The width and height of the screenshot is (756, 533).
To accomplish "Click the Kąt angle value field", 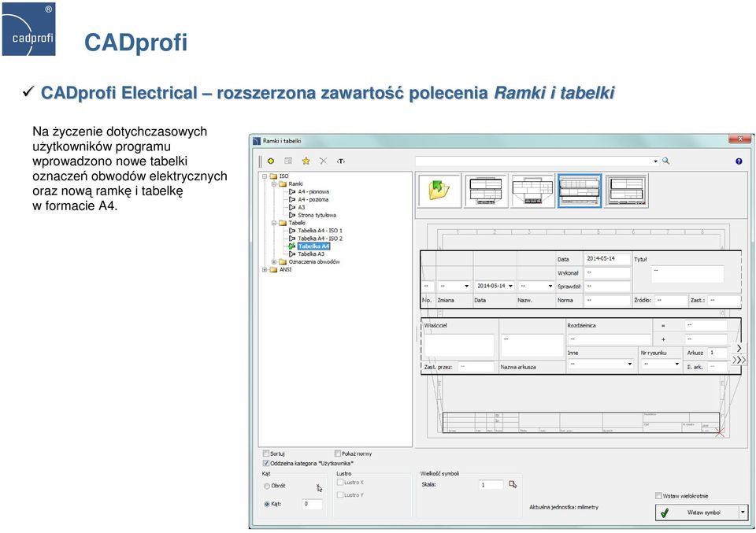I will (312, 504).
